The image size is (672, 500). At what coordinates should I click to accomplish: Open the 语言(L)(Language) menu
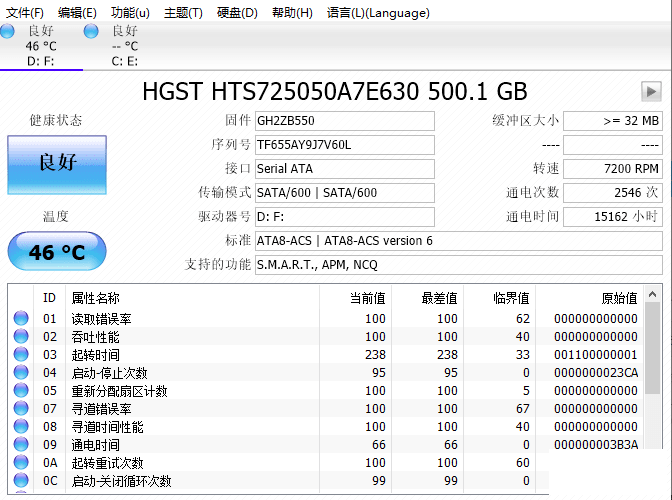click(378, 12)
